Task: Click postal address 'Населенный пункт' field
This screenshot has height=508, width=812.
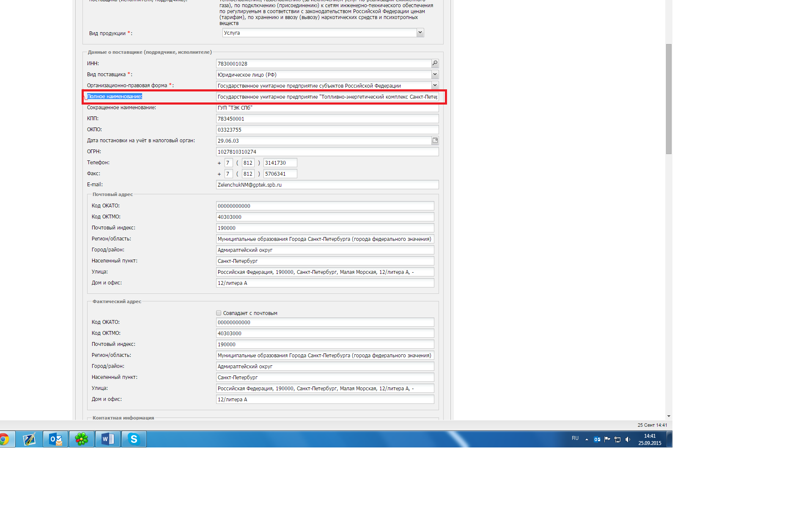Action: 325,261
